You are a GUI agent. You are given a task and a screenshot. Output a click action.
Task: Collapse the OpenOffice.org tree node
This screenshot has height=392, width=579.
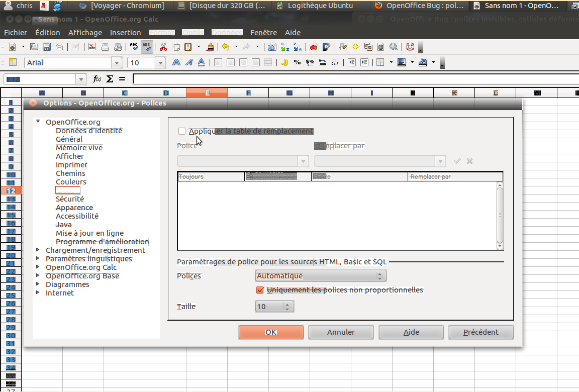[x=38, y=122]
